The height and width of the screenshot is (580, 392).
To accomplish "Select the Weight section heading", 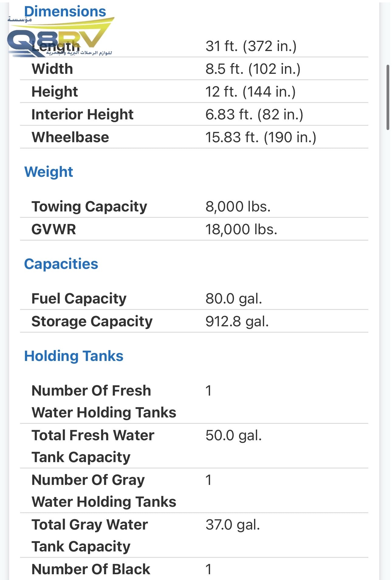I will 49,172.
